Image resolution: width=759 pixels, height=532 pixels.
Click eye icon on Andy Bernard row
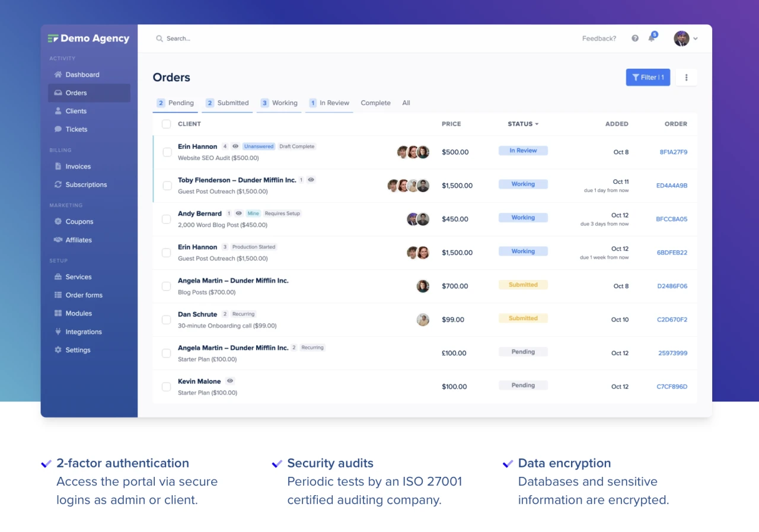pyautogui.click(x=238, y=213)
